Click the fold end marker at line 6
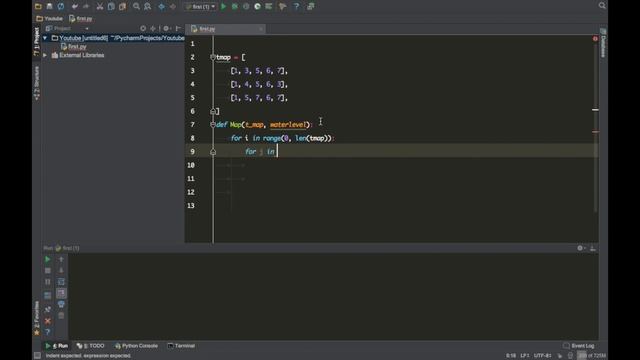The width and height of the screenshot is (640, 360). (x=213, y=111)
